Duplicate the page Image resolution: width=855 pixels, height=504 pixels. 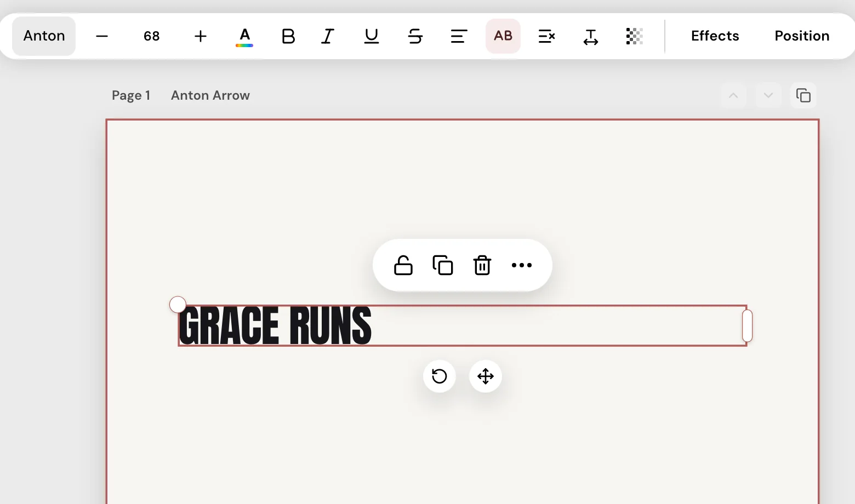(x=803, y=95)
